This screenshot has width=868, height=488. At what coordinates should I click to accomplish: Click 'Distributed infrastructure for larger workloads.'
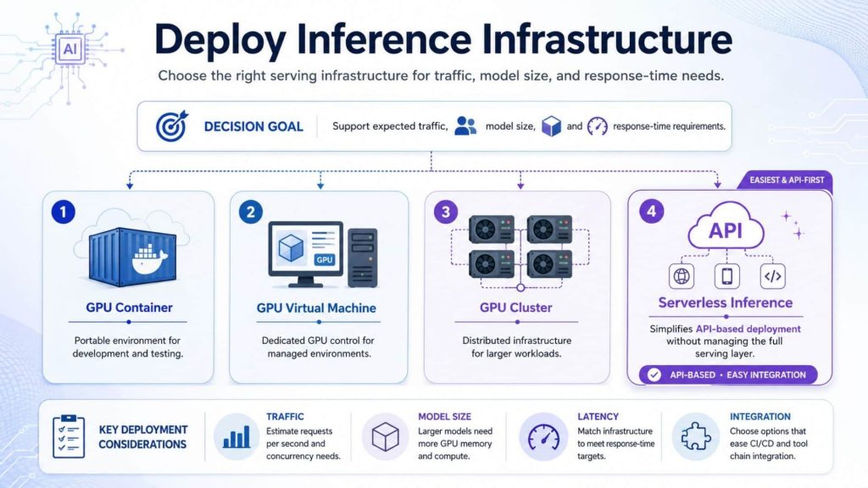[x=516, y=347]
